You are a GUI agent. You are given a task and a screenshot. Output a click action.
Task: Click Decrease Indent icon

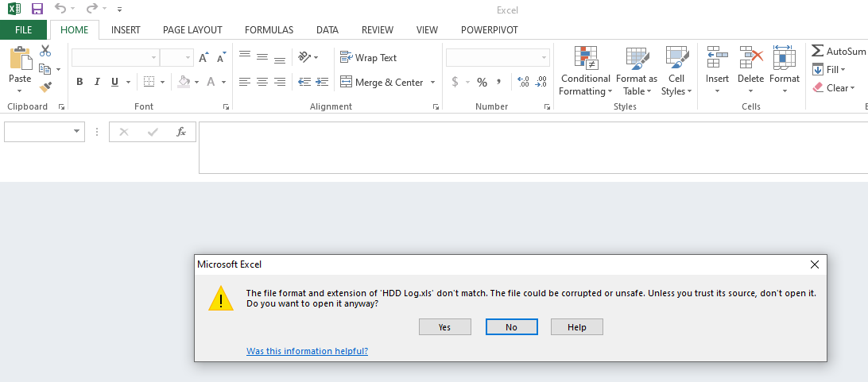[304, 82]
